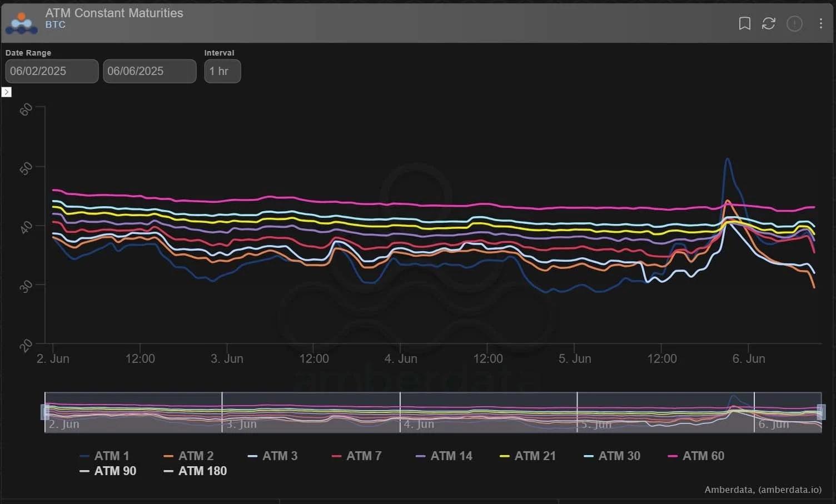Toggle ATM 2 series in legend
Screen dimensions: 836x504
[188, 456]
